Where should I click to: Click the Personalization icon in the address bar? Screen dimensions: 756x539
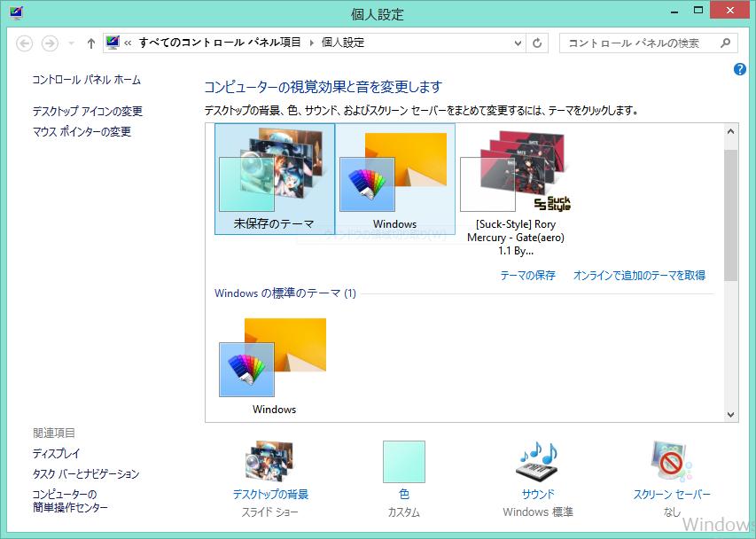(x=113, y=42)
